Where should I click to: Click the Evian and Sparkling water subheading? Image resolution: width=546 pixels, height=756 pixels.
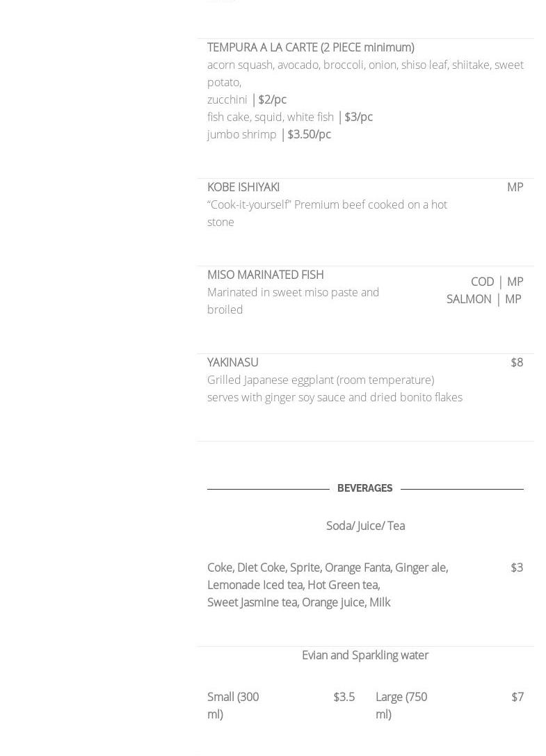[x=365, y=655]
